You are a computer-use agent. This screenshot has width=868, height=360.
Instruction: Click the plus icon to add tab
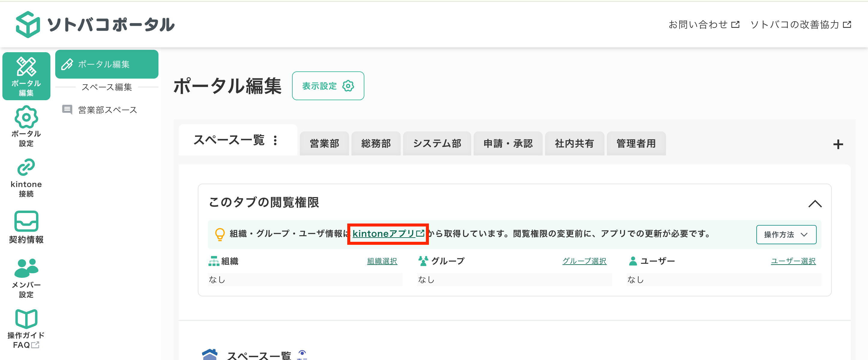838,145
